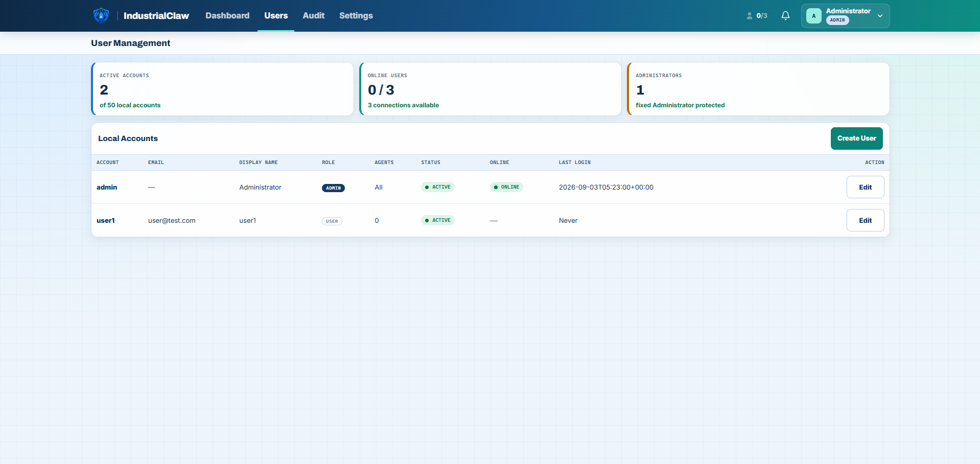Viewport: 980px width, 464px height.
Task: Click the last login timestamp 2026-09-03T05:23:00+00:00
Action: [606, 188]
